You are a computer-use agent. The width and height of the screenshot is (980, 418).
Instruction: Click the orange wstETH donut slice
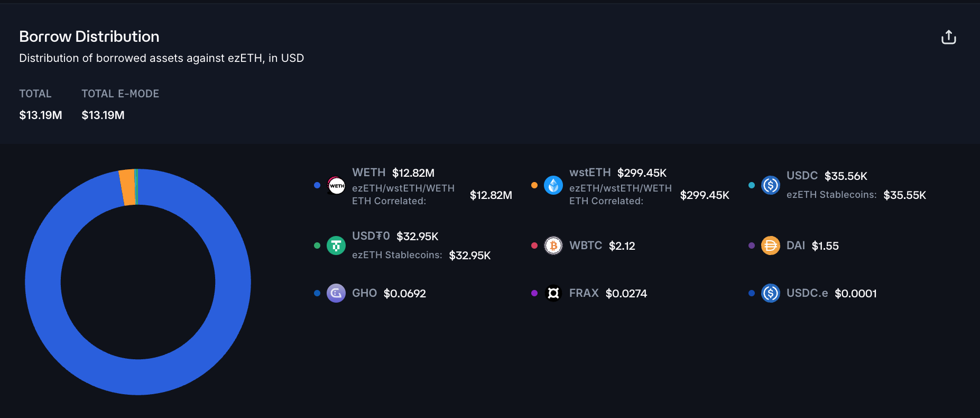coord(127,188)
